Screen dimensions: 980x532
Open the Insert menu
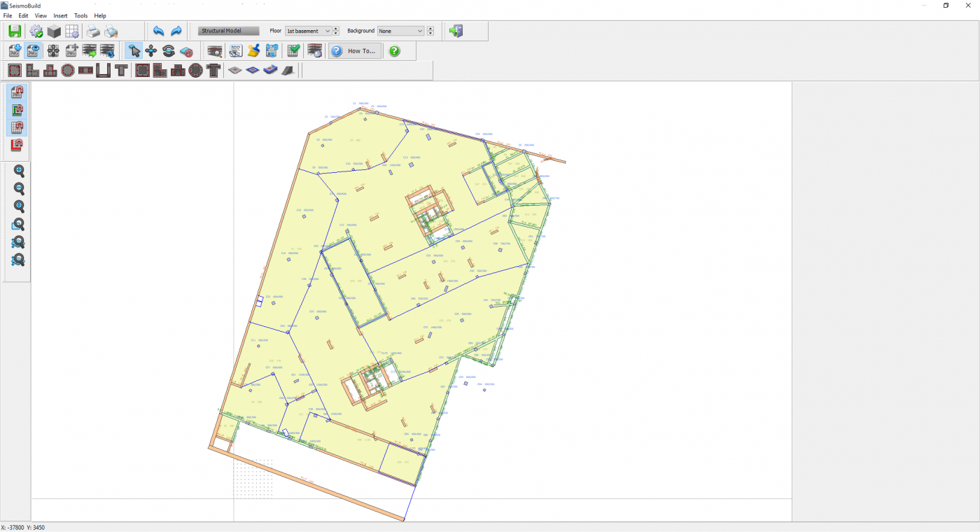click(x=60, y=15)
